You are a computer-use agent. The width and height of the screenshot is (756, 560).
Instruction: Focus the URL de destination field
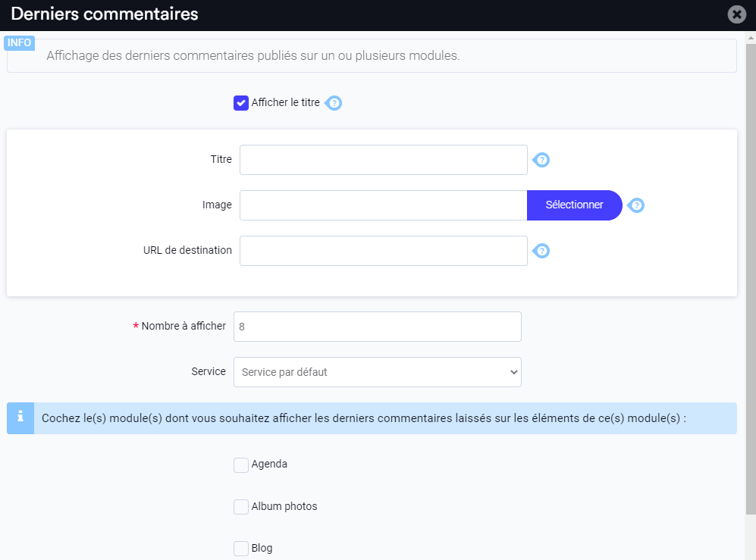[383, 251]
